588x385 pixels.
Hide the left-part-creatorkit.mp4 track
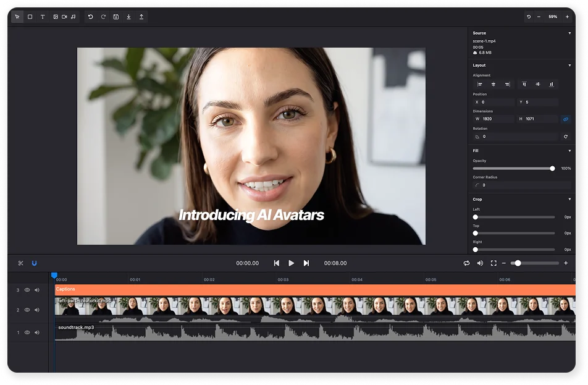[27, 310]
